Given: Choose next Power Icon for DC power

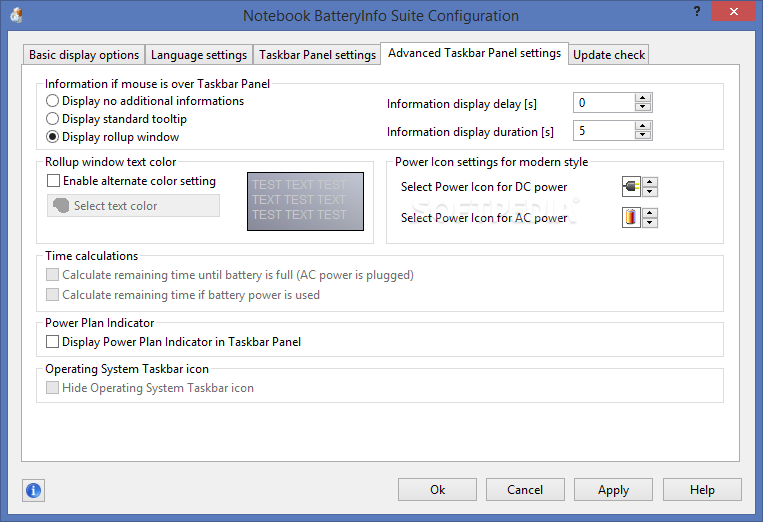Looking at the screenshot, I should click(650, 182).
